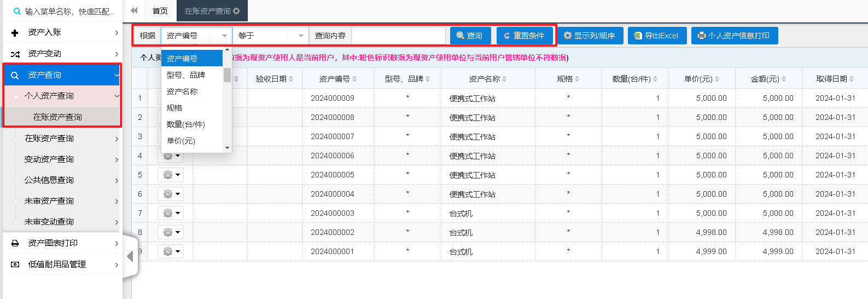
Task: Collapse the sidebar with the left triangle handle
Action: coord(130,256)
